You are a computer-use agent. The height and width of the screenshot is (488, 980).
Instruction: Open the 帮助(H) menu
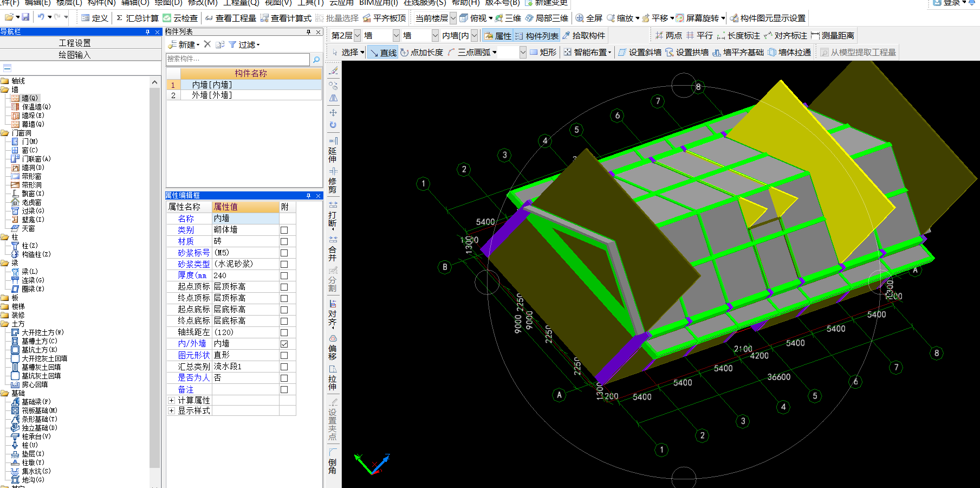[x=465, y=3]
